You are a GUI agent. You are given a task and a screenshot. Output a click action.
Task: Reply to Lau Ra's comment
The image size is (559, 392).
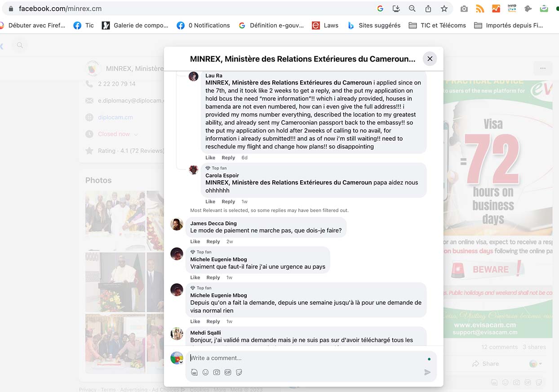pos(228,158)
